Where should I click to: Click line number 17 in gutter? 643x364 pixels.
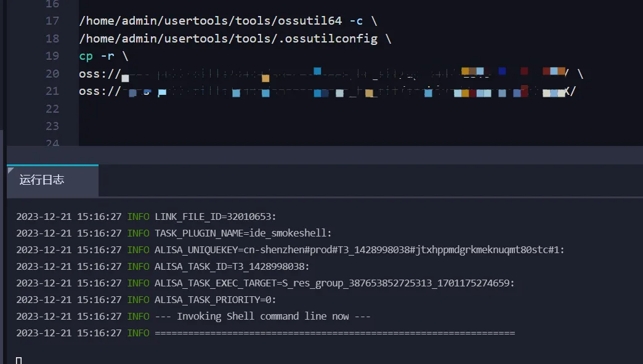[52, 21]
